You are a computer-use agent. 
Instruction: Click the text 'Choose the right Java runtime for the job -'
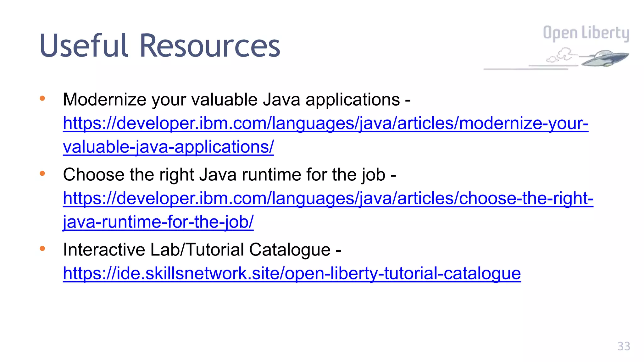[230, 175]
